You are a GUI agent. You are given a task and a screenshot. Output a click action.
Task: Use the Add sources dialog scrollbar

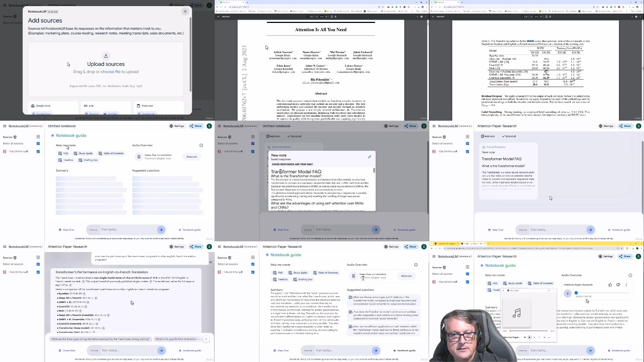point(190,54)
